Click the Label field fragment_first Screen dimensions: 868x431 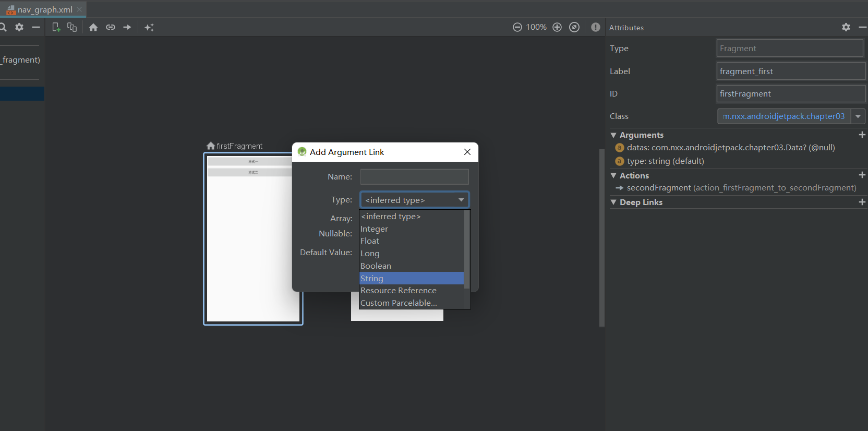point(791,71)
